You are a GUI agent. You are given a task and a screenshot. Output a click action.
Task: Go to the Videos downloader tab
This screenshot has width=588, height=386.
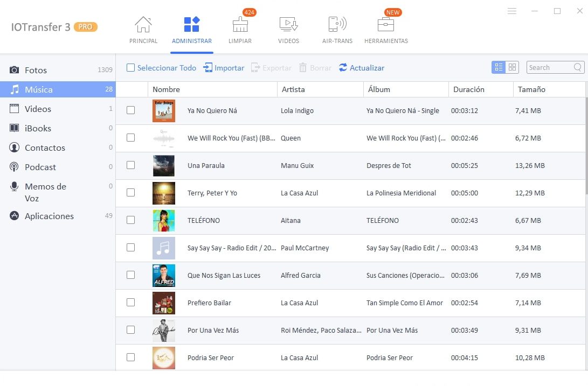(x=288, y=30)
